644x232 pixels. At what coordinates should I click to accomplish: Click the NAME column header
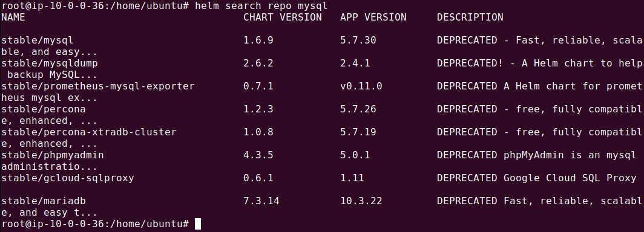(13, 17)
